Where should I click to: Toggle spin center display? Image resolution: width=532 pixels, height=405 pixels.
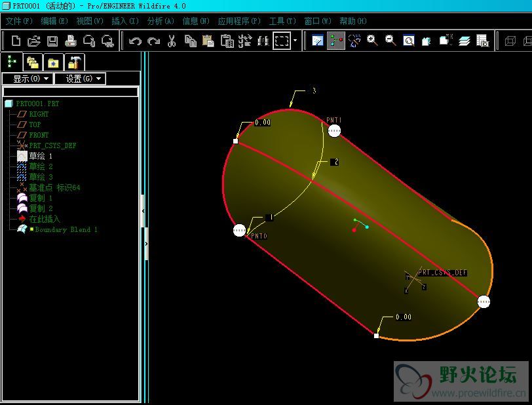336,41
